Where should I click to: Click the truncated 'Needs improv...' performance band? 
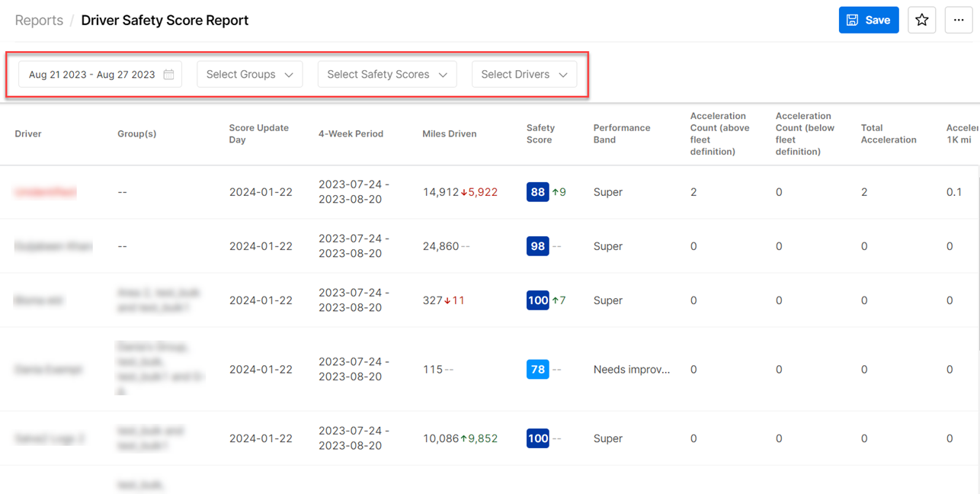point(631,370)
